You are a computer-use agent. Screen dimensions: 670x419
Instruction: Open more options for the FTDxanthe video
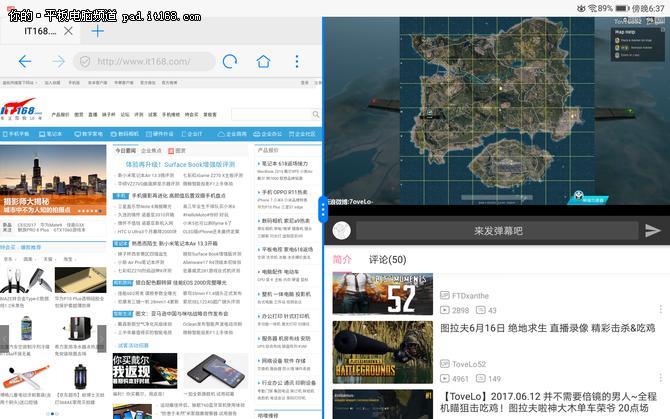tap(661, 309)
